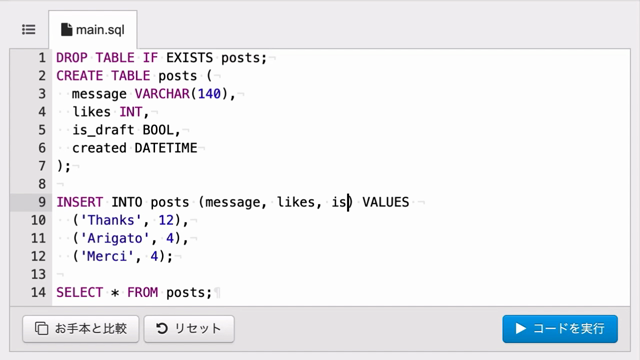Click line number 9 in the gutter
This screenshot has height=360, width=640.
(42, 202)
